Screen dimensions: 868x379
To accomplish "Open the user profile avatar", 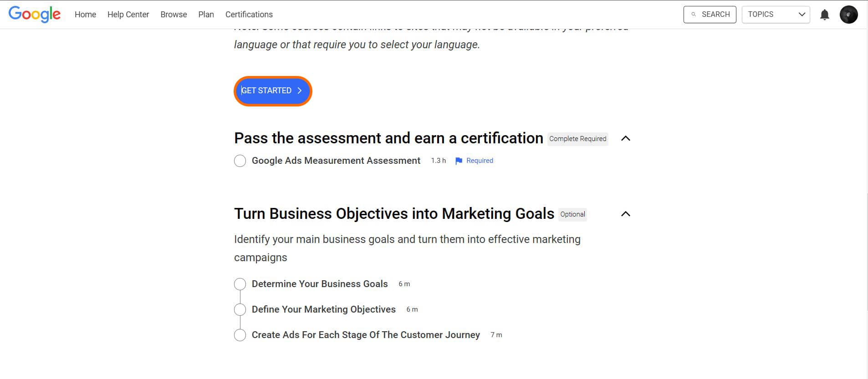I will pos(848,15).
